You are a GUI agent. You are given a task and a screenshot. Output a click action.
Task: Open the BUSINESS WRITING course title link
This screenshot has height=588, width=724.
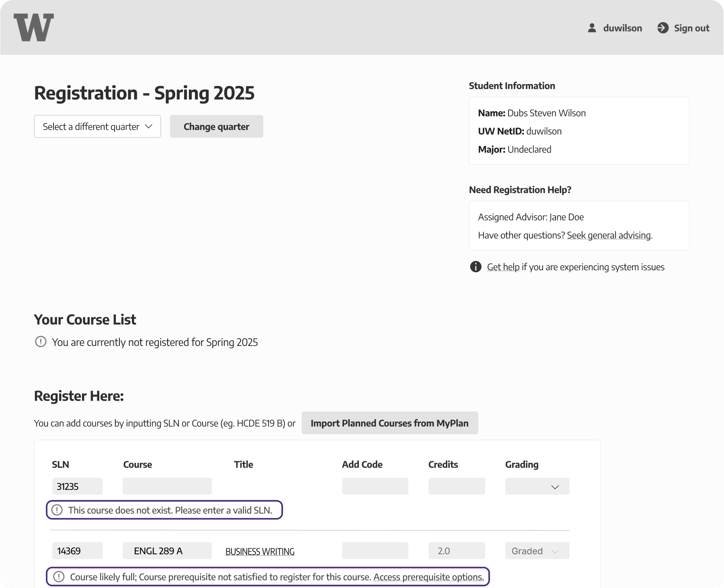coord(260,551)
